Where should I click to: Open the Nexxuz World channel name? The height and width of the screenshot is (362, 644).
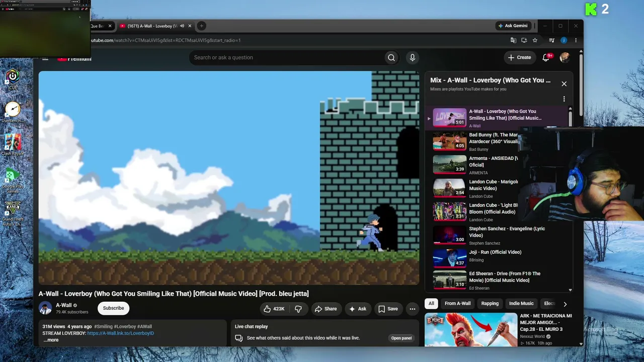coord(532,336)
